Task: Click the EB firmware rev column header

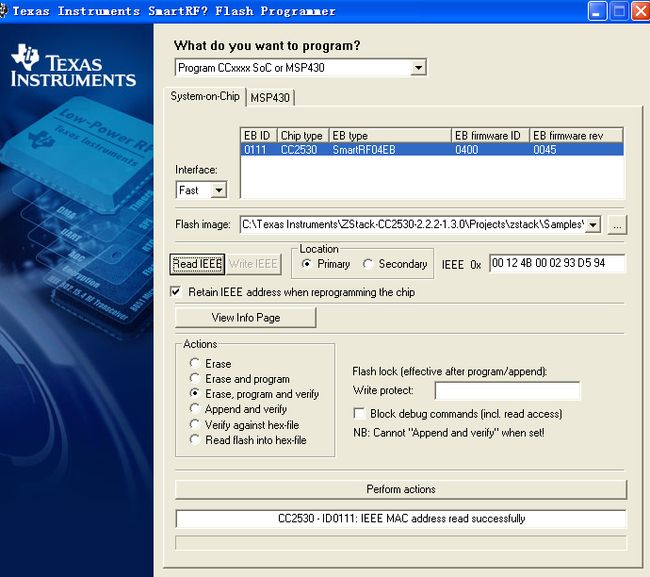Action: point(576,136)
